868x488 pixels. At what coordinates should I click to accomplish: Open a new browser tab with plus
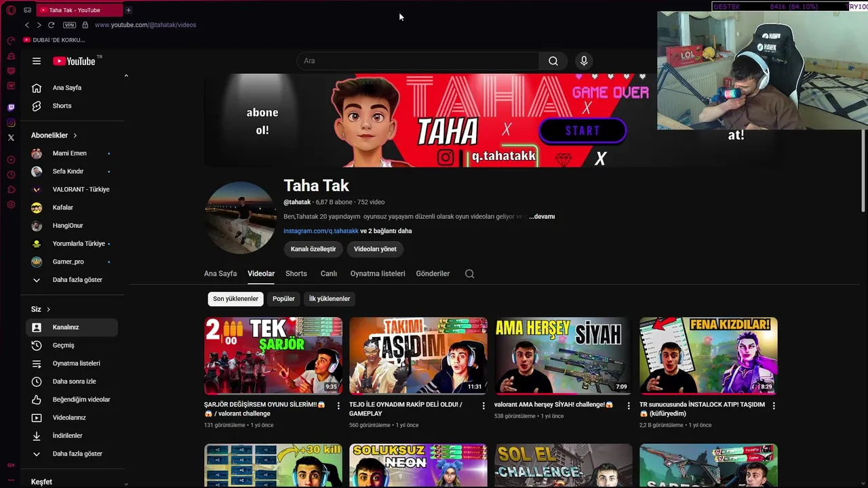128,10
